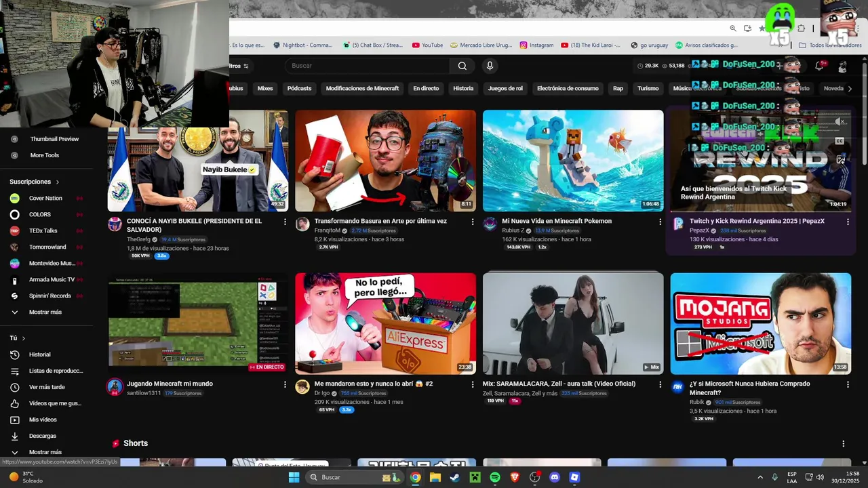Toggle subtitles on PepazX preview video

pyautogui.click(x=840, y=141)
